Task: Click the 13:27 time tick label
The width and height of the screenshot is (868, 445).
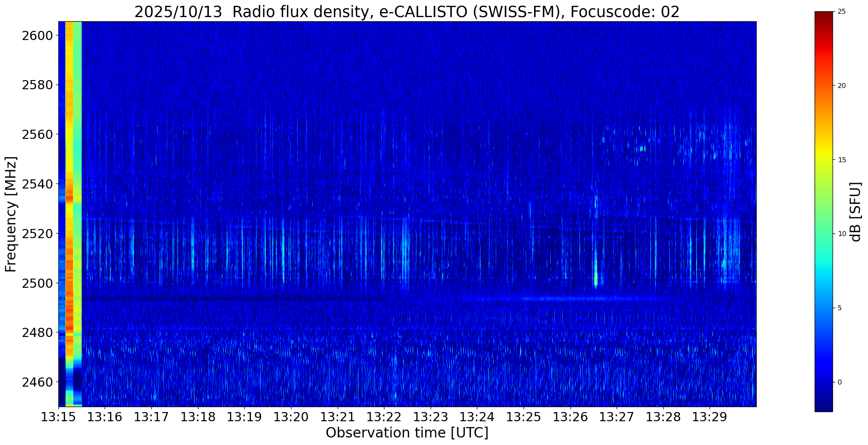Action: coord(617,417)
